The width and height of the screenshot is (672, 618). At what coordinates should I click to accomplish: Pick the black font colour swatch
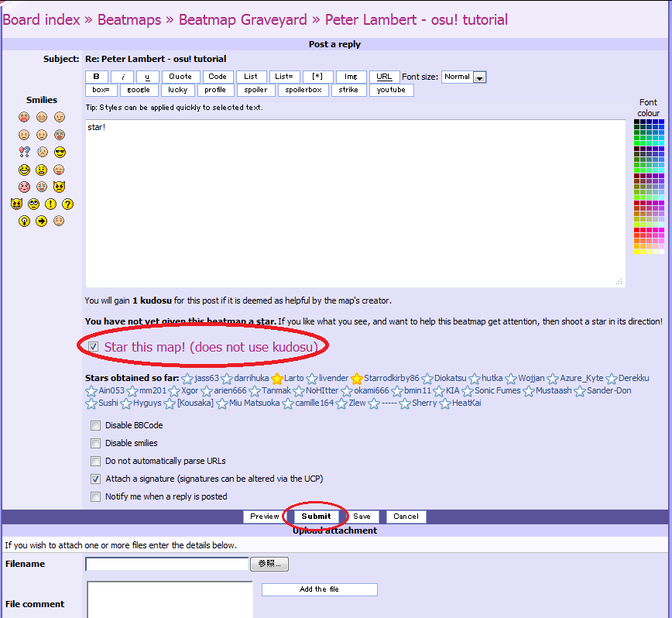click(x=637, y=122)
